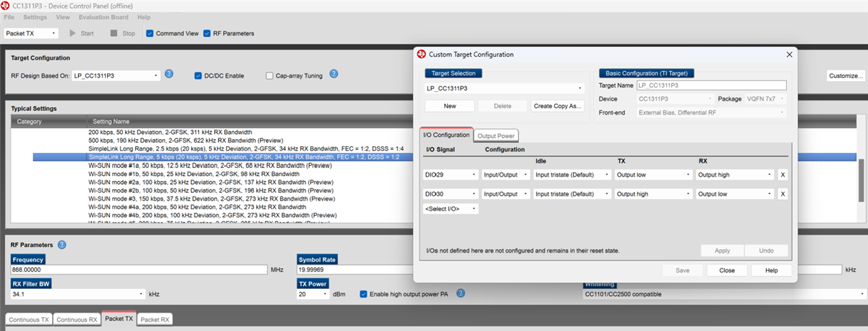Switch to the Packet RX tab
Screen dimensions: 868x331
[155, 319]
